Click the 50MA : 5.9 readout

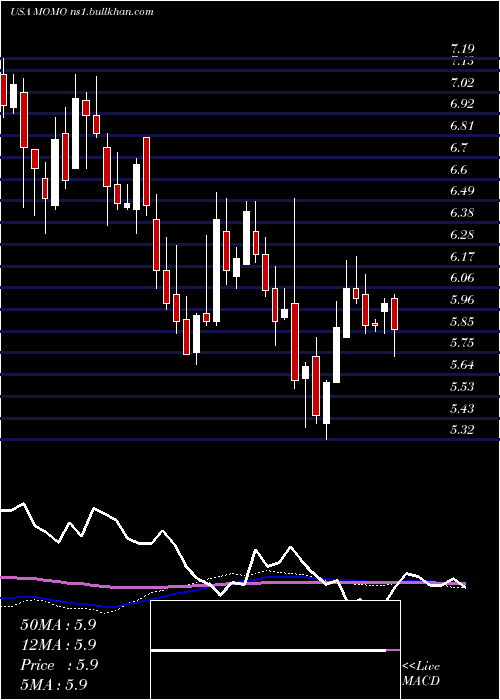58,625
